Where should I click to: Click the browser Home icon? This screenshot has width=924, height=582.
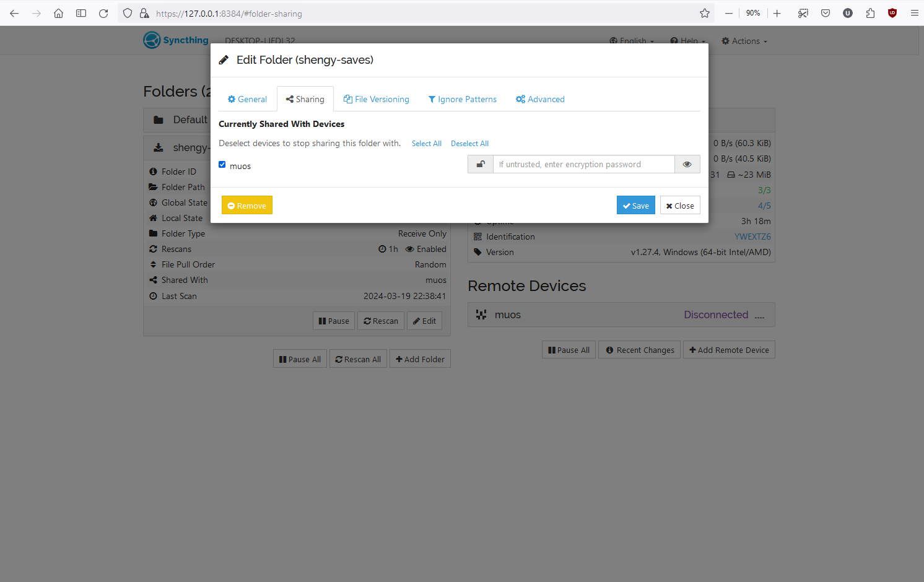(59, 13)
